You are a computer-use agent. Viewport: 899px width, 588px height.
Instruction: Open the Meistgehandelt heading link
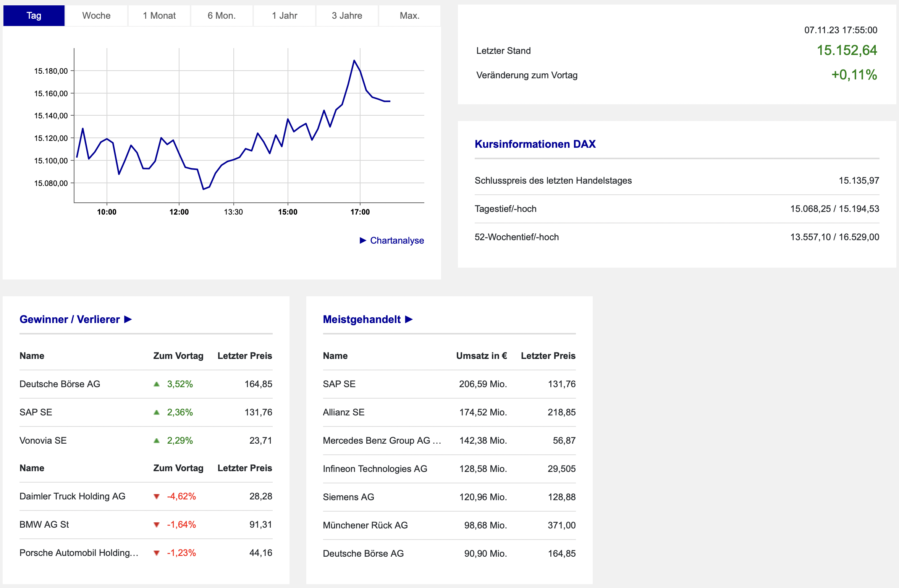[361, 319]
